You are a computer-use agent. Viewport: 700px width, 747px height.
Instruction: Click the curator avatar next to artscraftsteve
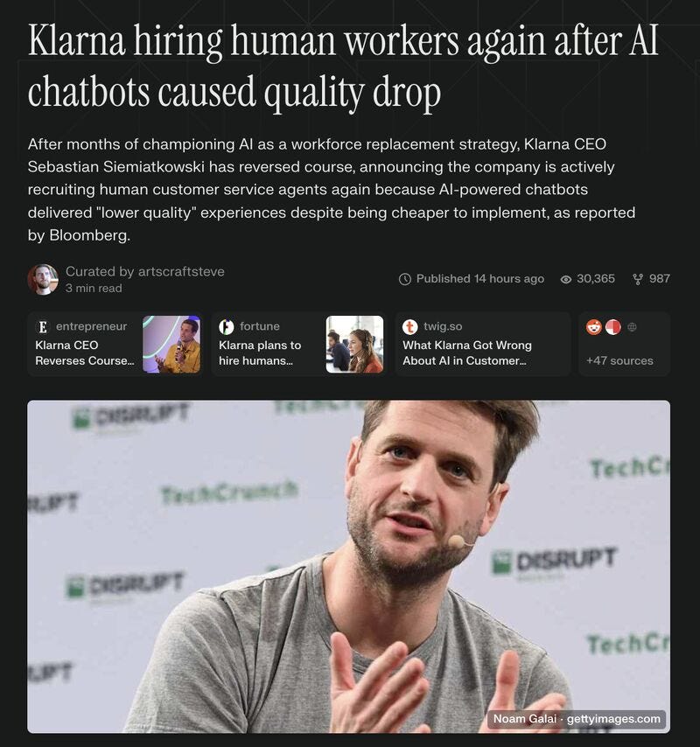click(43, 279)
